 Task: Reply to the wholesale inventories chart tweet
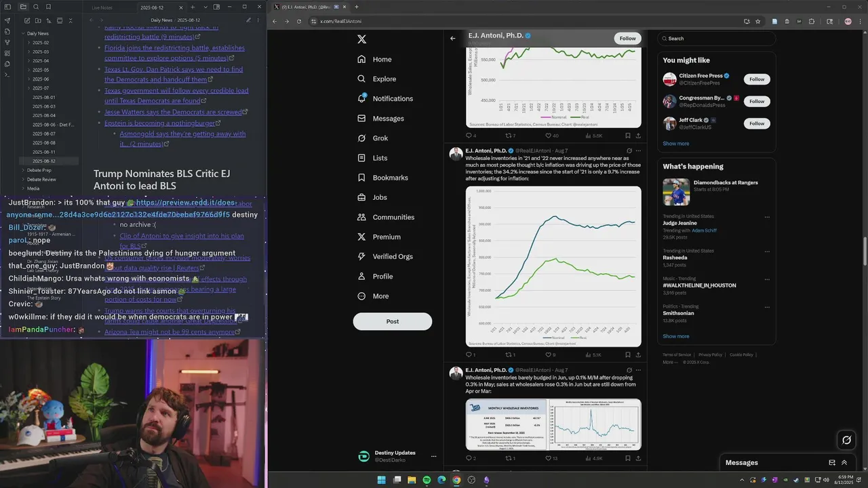471,354
